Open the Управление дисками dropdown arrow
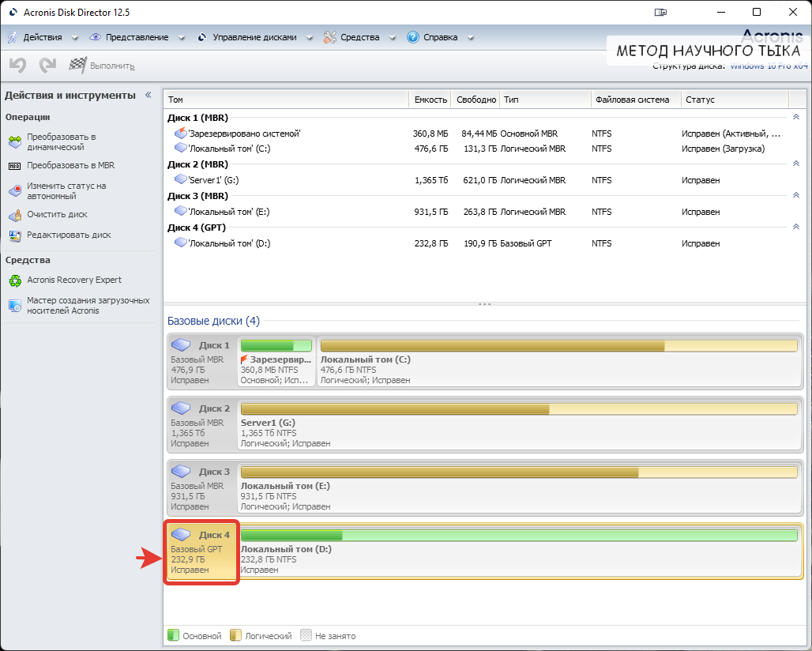 [309, 38]
